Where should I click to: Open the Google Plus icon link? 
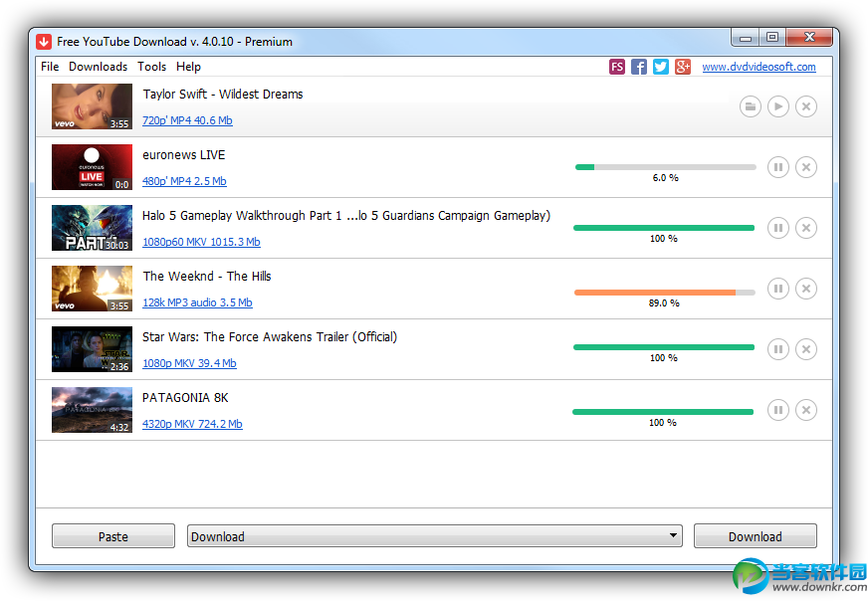click(x=683, y=67)
